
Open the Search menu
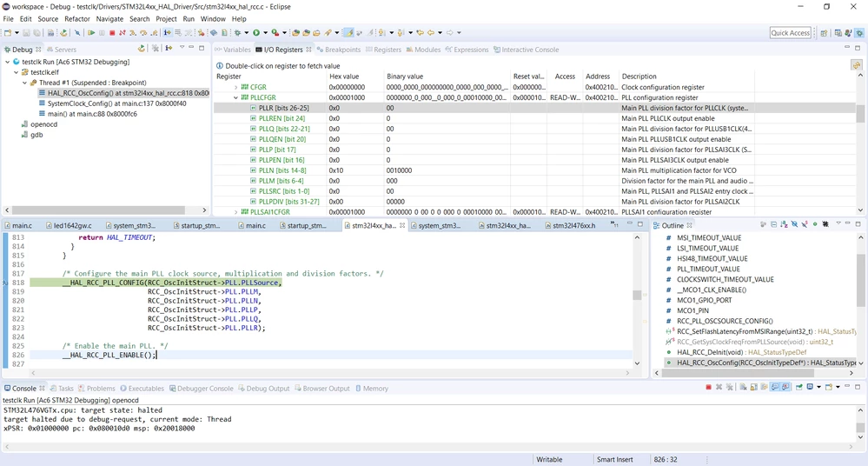[x=139, y=19]
